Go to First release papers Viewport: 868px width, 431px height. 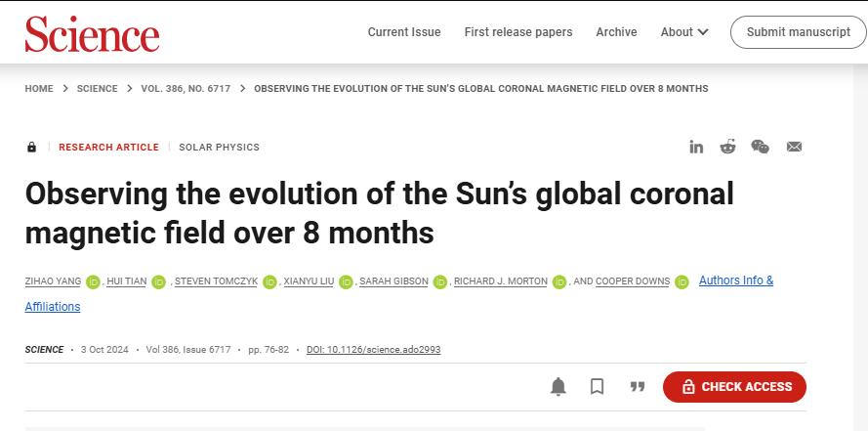pos(518,32)
